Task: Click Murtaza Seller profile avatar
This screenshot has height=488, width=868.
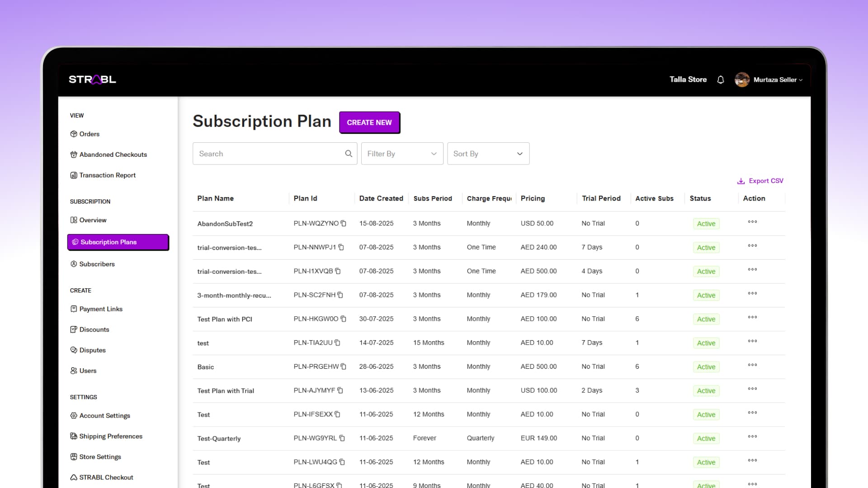Action: click(x=742, y=80)
